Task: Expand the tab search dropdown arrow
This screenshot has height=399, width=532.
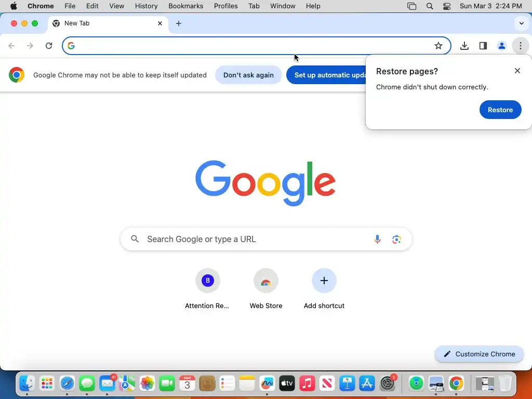Action: pyautogui.click(x=522, y=23)
